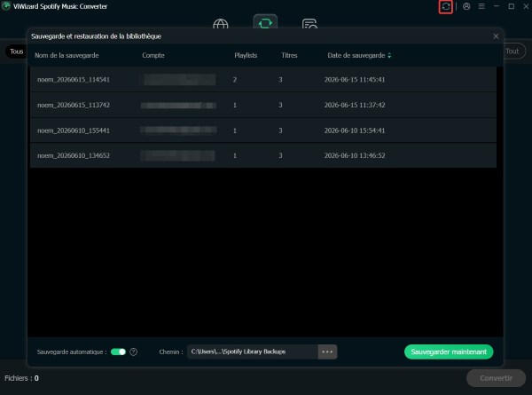This screenshot has height=395, width=532.
Task: Click the Convertir button
Action: pyautogui.click(x=496, y=378)
